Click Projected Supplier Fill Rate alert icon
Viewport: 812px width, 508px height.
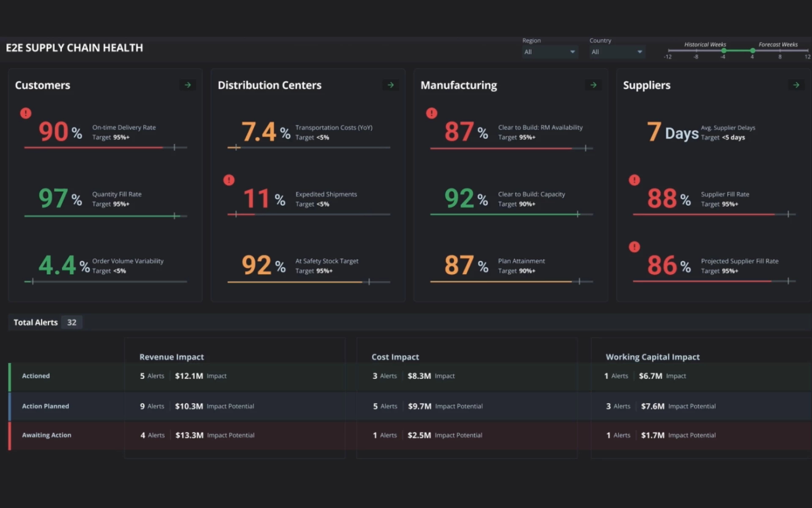[634, 247]
